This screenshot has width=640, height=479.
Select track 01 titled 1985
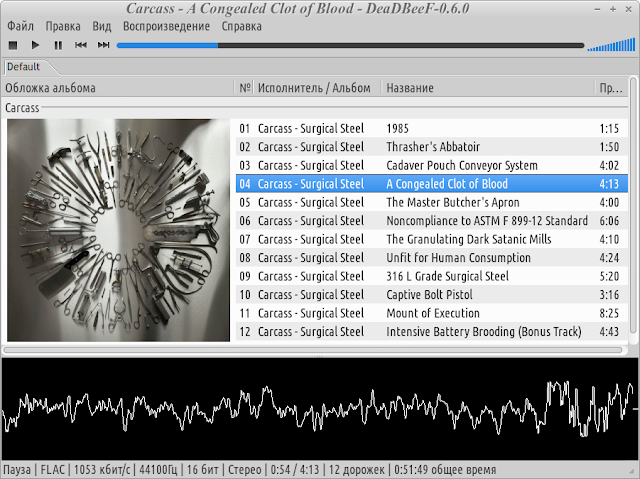[x=432, y=128]
